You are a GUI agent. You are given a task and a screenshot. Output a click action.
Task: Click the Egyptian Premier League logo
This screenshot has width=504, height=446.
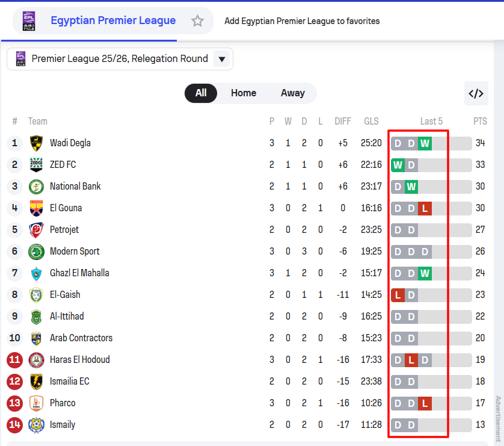point(28,21)
